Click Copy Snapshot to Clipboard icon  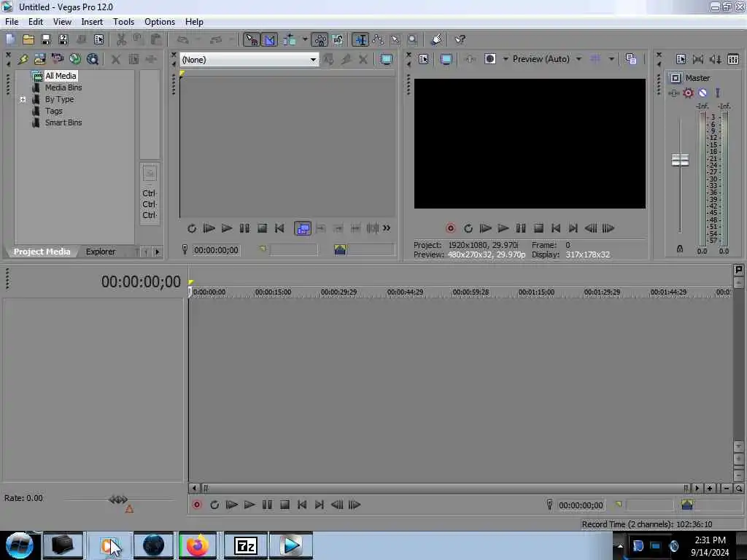point(631,59)
